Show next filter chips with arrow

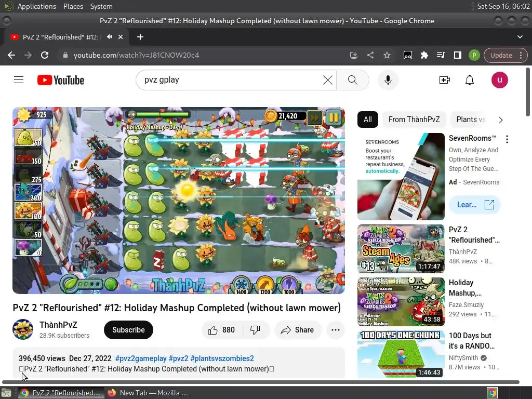[501, 120]
